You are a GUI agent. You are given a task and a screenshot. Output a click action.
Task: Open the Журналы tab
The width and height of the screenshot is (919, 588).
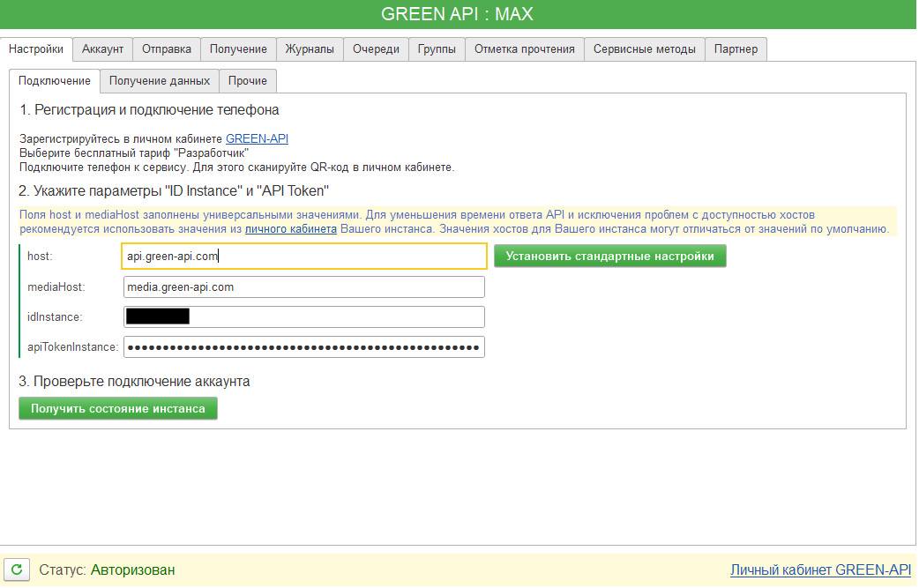point(310,49)
